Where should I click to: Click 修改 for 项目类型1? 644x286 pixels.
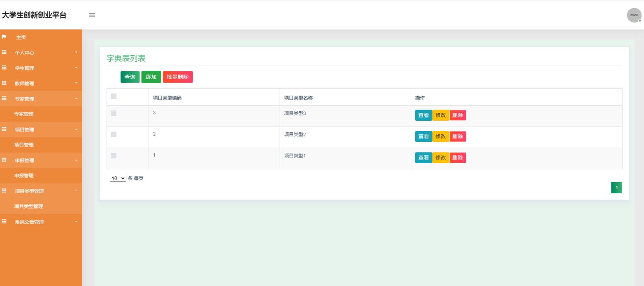pyautogui.click(x=441, y=157)
